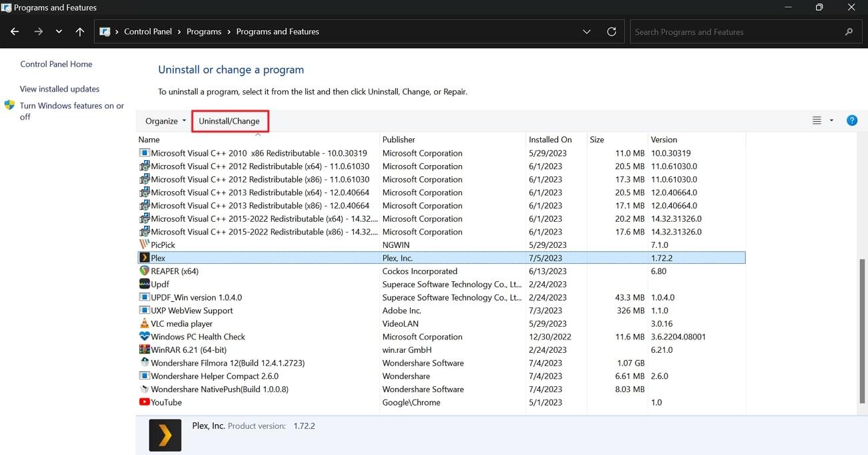Sort list by Installed On column
This screenshot has width=868, height=455.
point(550,140)
